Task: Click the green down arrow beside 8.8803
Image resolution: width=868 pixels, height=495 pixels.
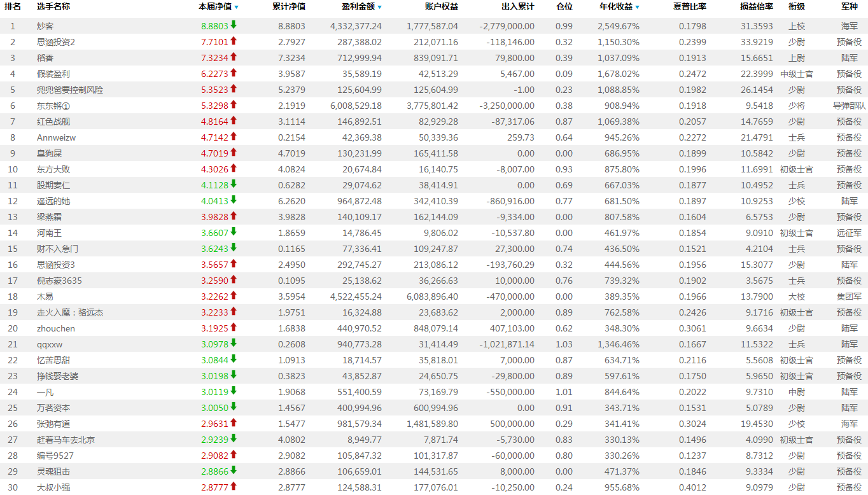Action: [234, 25]
